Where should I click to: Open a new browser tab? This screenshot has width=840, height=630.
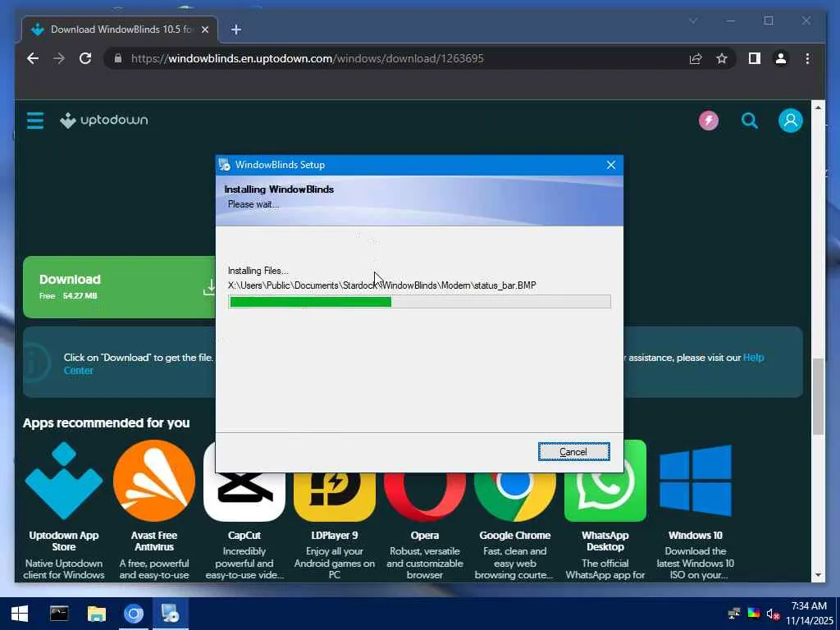click(x=236, y=30)
